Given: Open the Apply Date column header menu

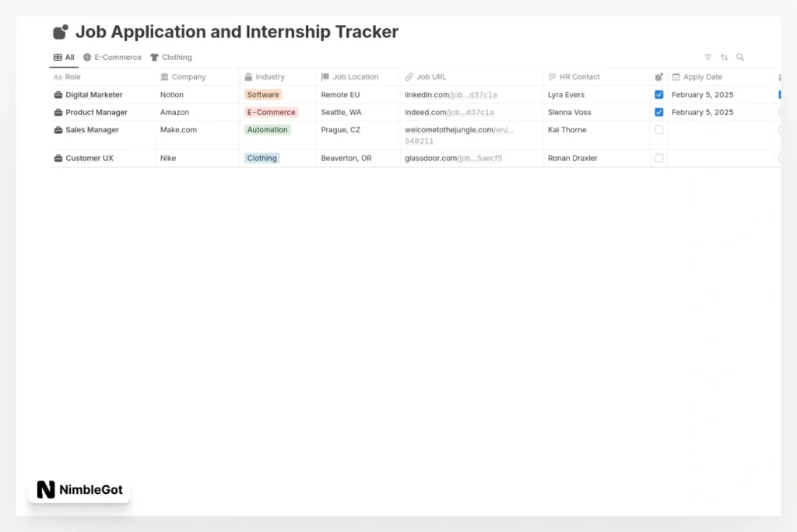Looking at the screenshot, I should [702, 77].
